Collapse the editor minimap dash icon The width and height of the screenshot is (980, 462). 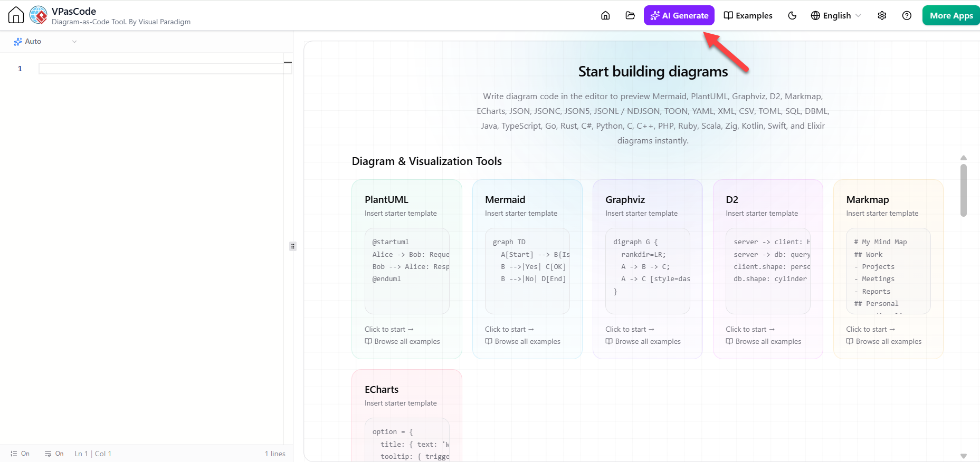click(288, 62)
